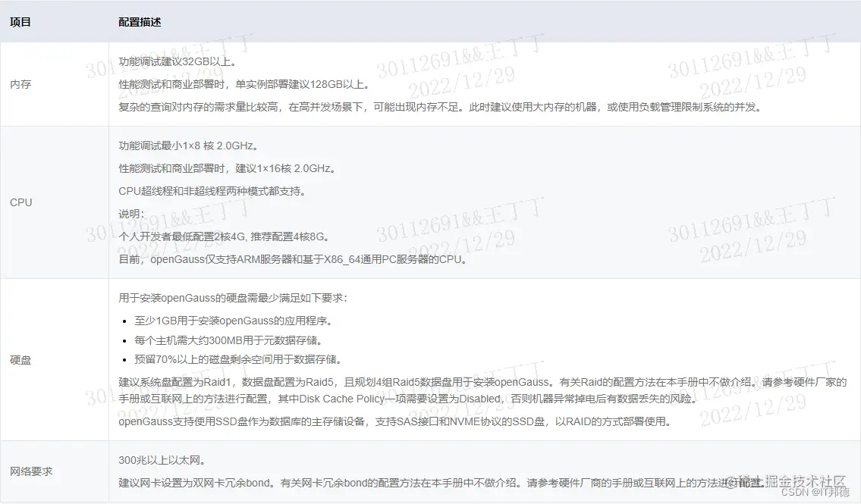
Task: Select the 内存 row label
Action: click(19, 84)
